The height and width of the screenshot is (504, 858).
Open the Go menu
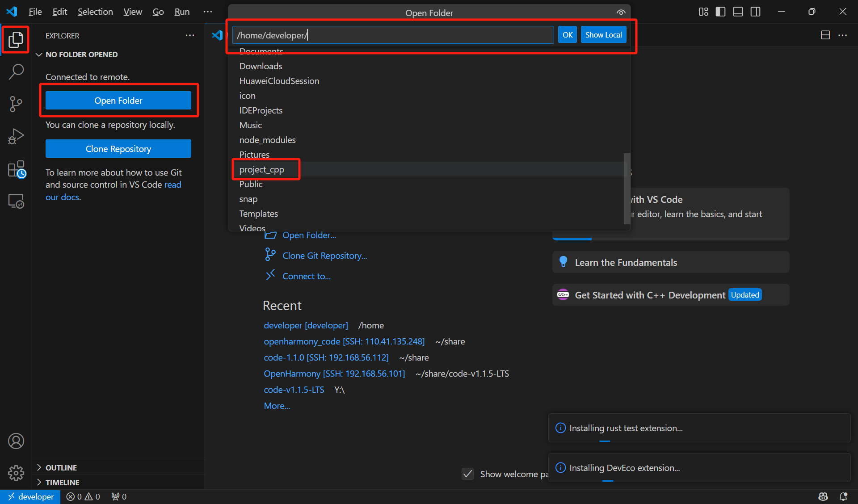point(158,12)
